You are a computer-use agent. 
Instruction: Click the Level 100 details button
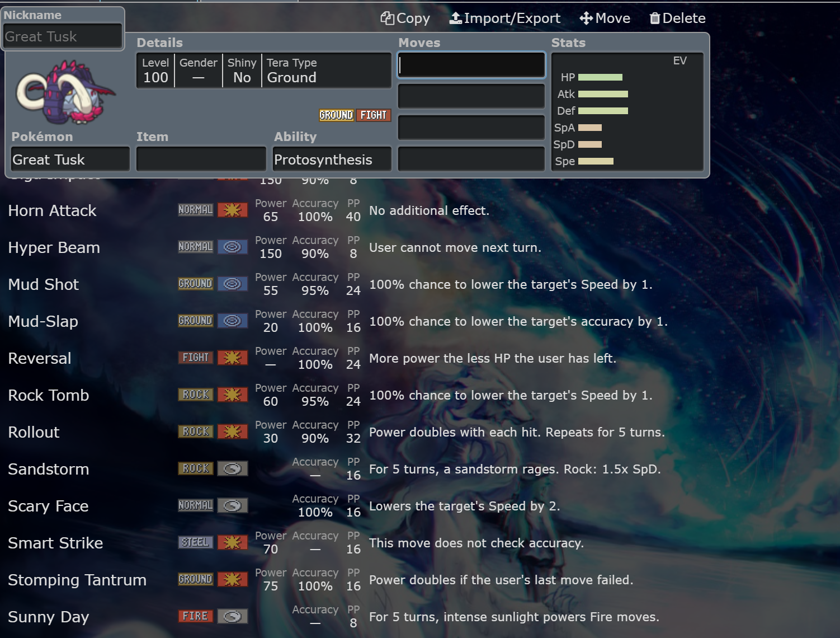(x=155, y=71)
